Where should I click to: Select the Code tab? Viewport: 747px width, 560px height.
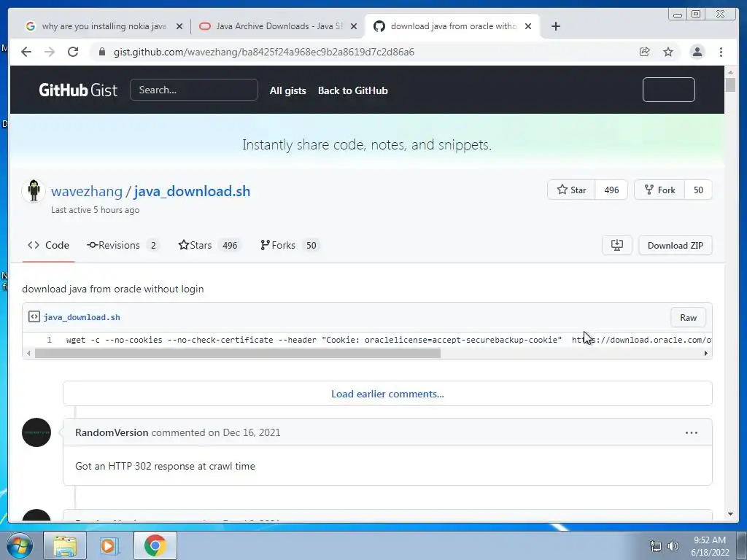(48, 245)
